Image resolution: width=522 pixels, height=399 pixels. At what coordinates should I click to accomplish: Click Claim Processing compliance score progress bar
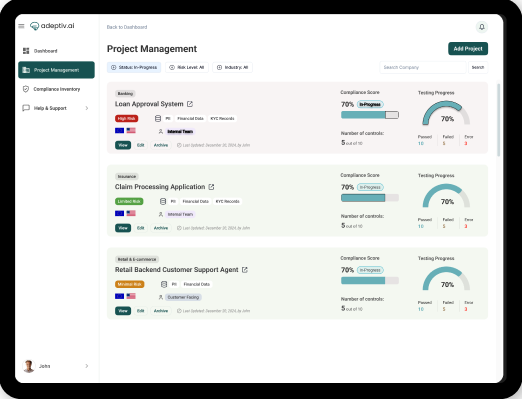point(370,198)
